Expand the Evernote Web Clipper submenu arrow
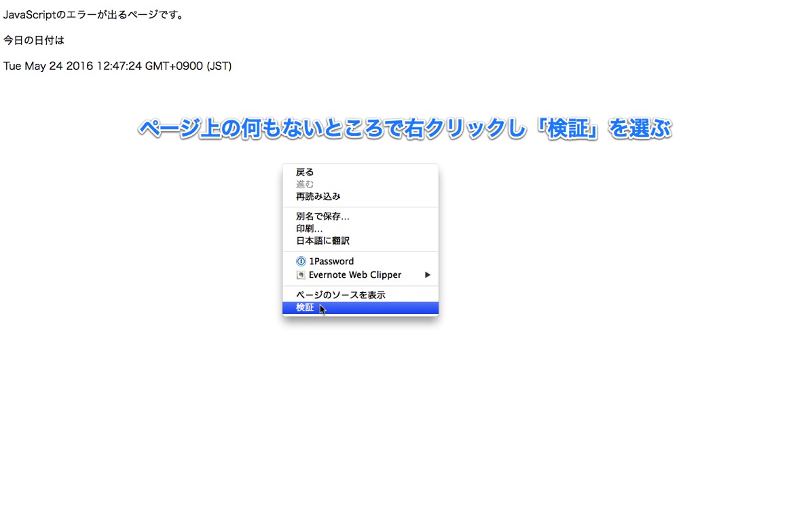This screenshot has width=812, height=515. [x=427, y=274]
